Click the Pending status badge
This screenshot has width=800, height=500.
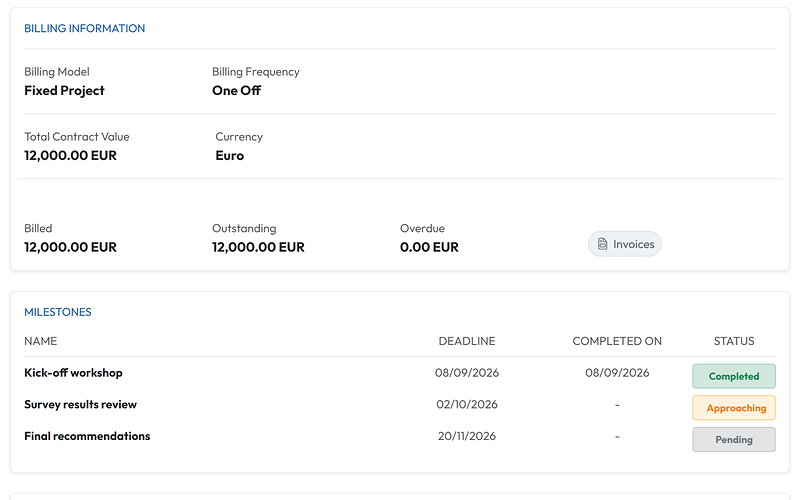coord(734,439)
